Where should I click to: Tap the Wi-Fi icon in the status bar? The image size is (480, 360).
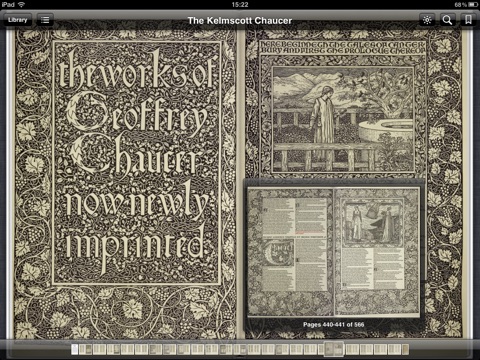(x=22, y=4)
